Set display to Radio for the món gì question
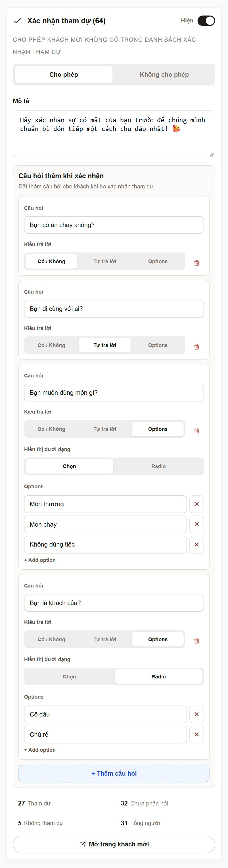This screenshot has width=228, height=868. (x=158, y=466)
